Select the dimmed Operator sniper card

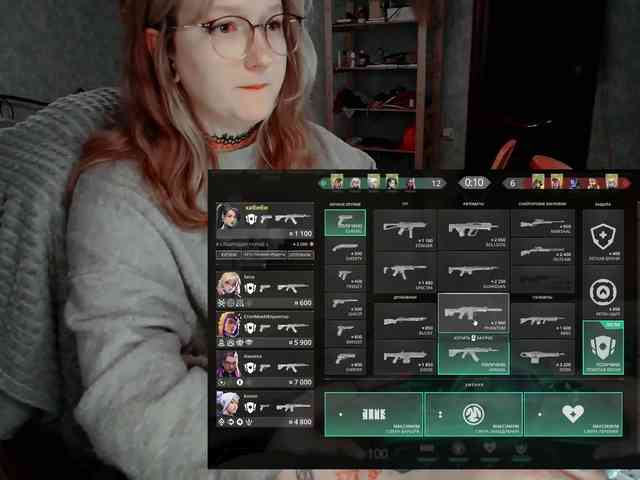click(542, 279)
